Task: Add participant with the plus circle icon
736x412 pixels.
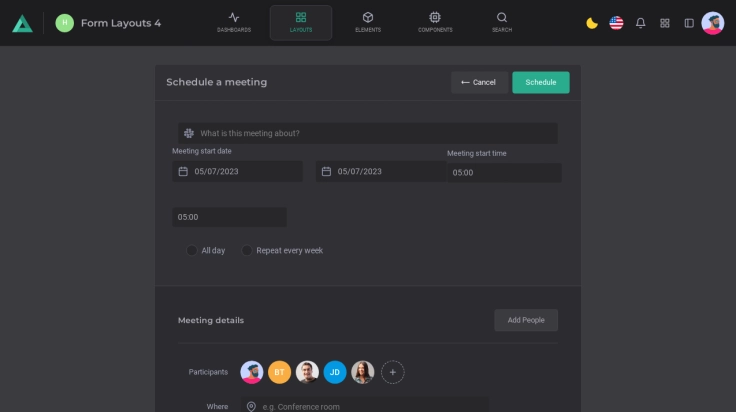Action: [393, 372]
